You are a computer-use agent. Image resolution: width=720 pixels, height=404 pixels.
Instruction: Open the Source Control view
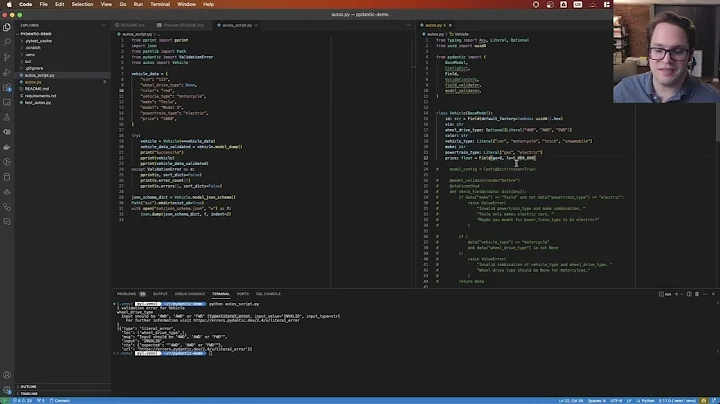coord(7,57)
